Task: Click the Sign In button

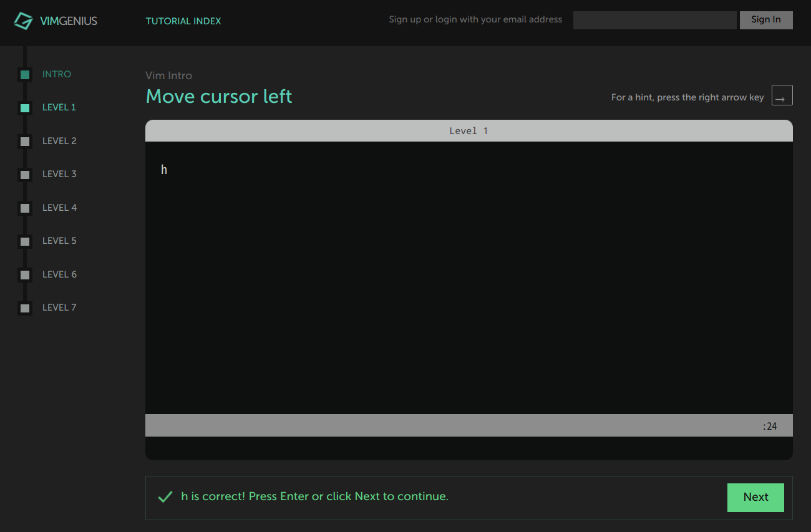Action: coord(766,19)
